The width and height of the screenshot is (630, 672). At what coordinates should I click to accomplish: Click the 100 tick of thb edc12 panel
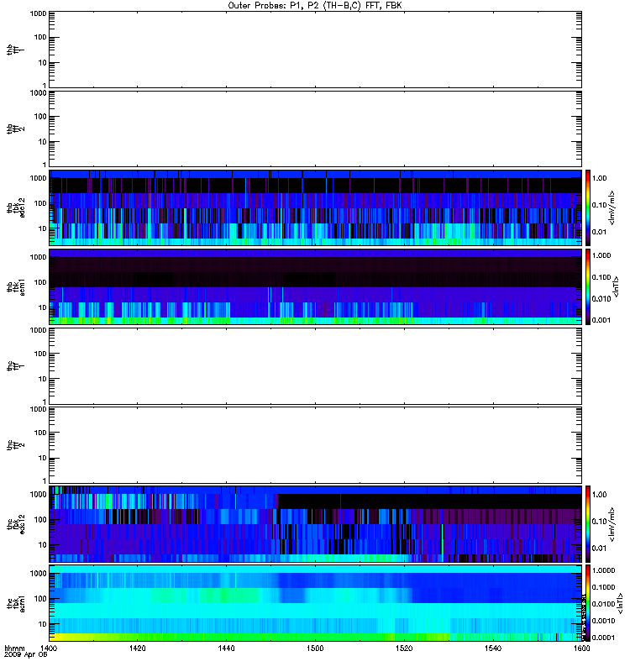(39, 203)
